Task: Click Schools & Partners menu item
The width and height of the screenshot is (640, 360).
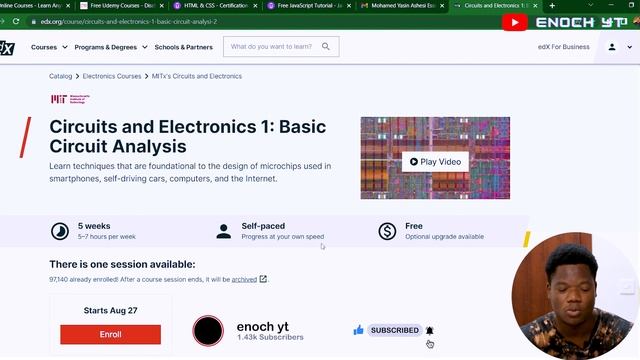Action: (184, 47)
